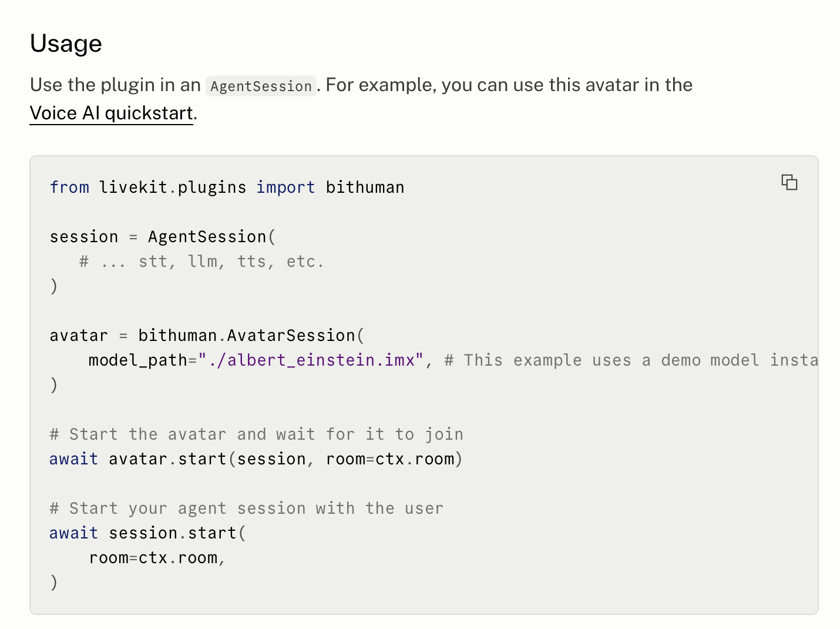Click the 'bithuman.AvatarSession(' code text
The width and height of the screenshot is (840, 629).
251,335
